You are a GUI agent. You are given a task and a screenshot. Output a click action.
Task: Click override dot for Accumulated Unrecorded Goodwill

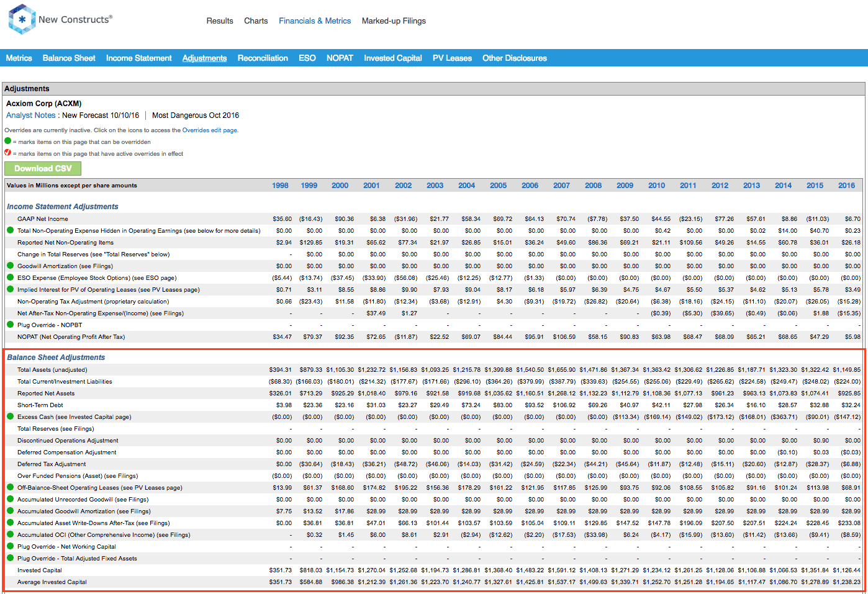[10, 499]
